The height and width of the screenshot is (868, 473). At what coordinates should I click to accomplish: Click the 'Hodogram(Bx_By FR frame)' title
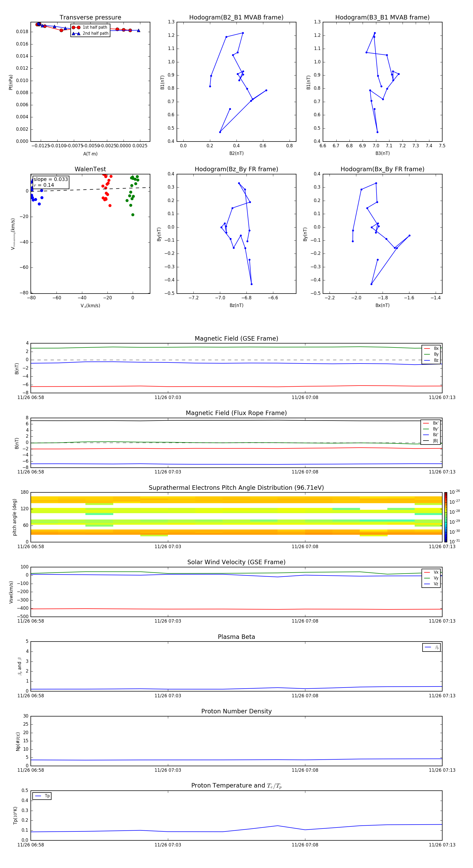click(x=382, y=169)
